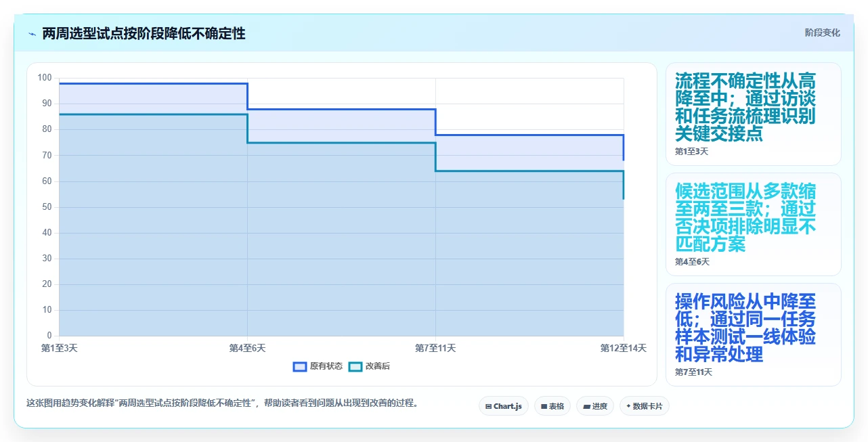
Task: Click the title 两周选型试点按阶段降低不确定性
Action: click(x=144, y=34)
